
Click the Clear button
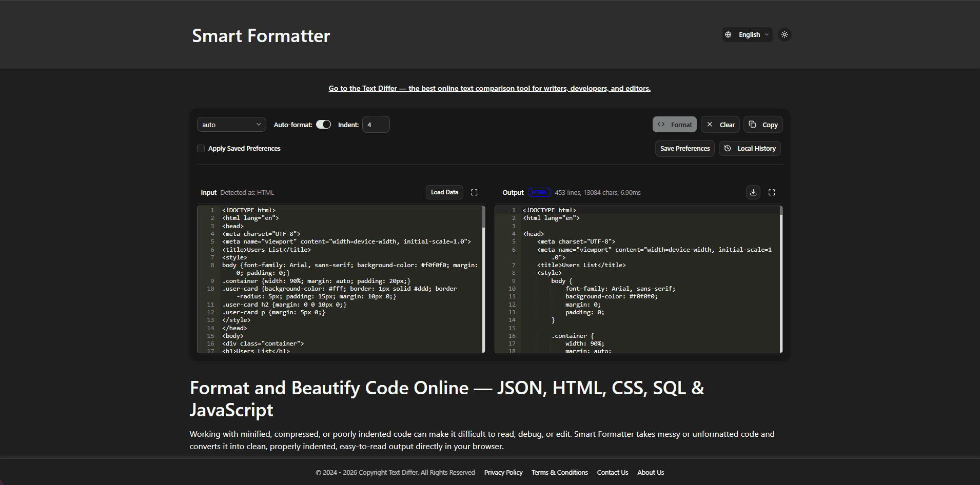click(720, 125)
